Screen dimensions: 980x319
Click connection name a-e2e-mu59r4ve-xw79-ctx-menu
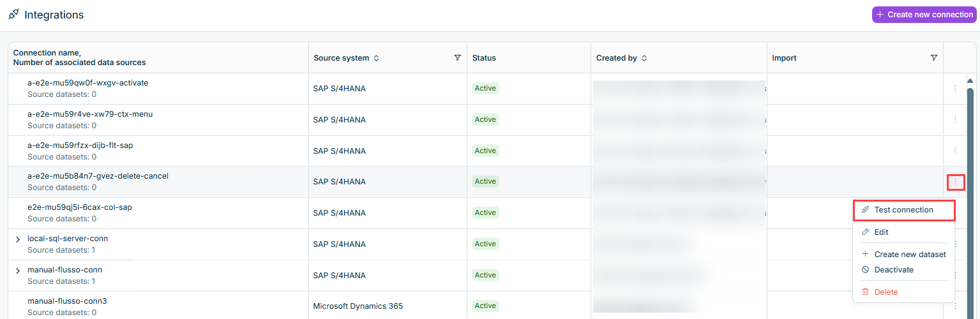(x=90, y=114)
